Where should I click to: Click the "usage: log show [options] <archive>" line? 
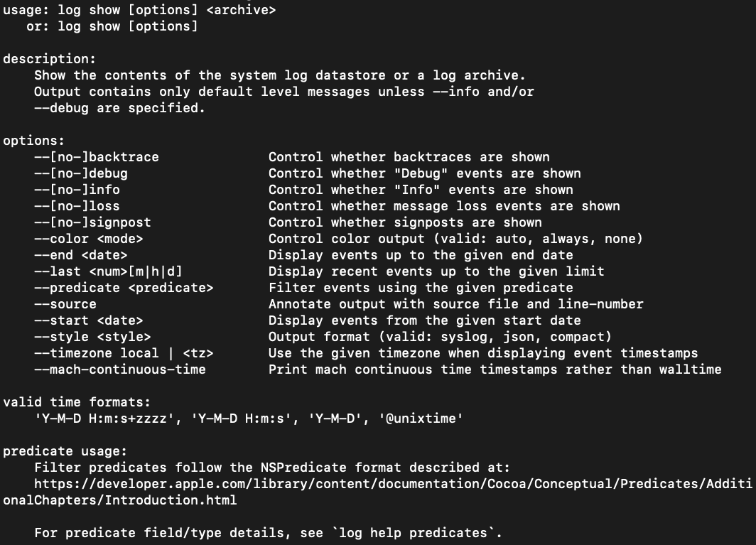139,10
